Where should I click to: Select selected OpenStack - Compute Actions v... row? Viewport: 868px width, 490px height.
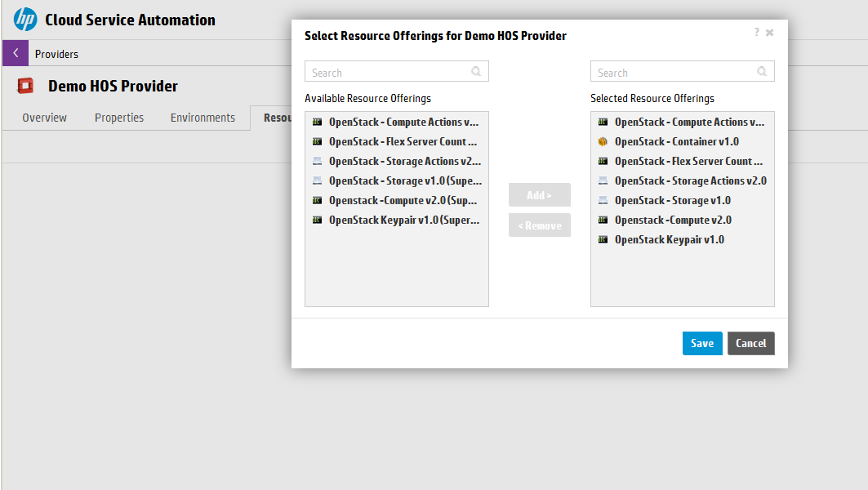point(682,122)
